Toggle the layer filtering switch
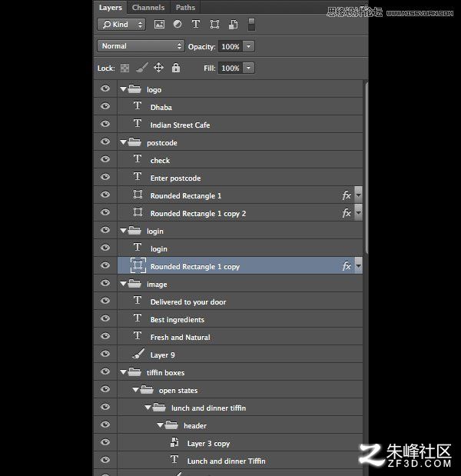This screenshot has width=461, height=476. 251,25
